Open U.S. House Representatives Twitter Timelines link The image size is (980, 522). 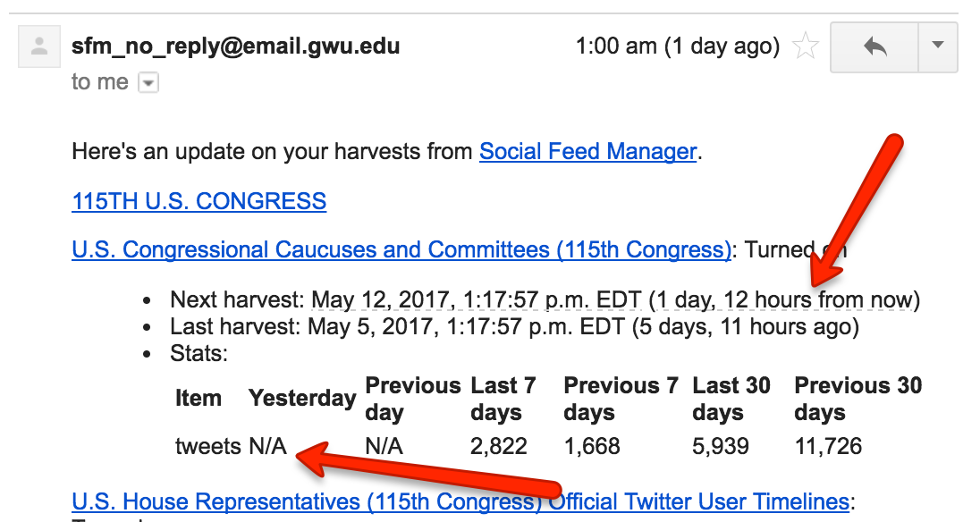(x=460, y=501)
